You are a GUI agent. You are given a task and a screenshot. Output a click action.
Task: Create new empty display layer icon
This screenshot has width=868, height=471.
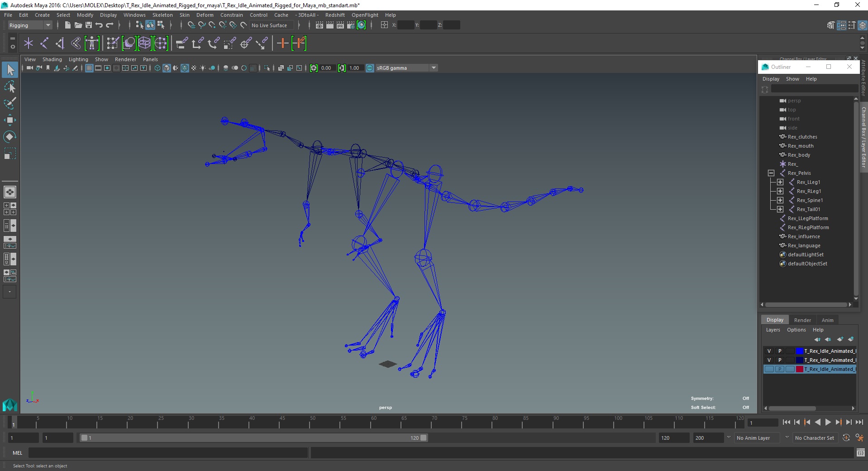pos(840,339)
